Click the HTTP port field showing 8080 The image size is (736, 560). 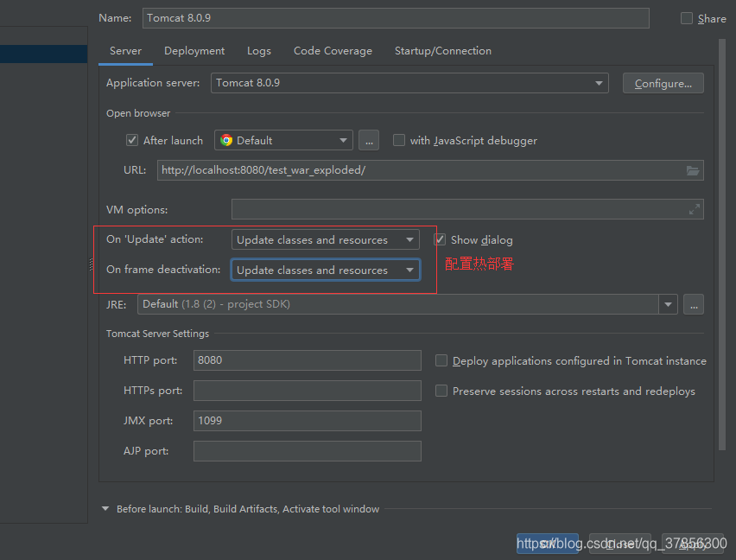point(307,360)
